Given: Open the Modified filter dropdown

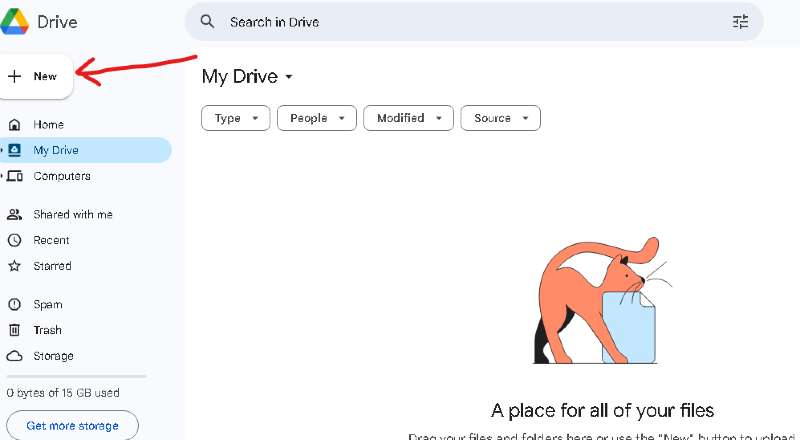Looking at the screenshot, I should (x=408, y=118).
